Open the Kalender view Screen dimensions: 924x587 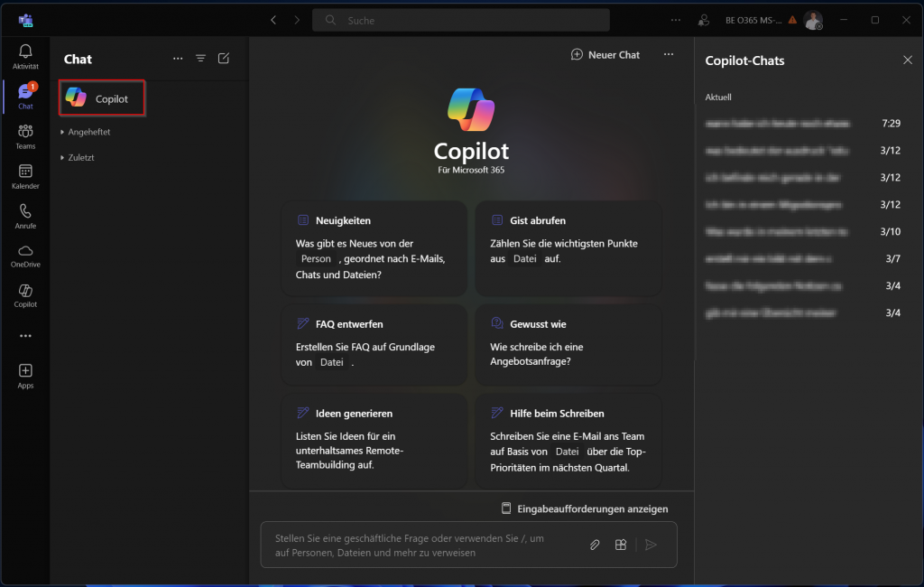(x=25, y=176)
